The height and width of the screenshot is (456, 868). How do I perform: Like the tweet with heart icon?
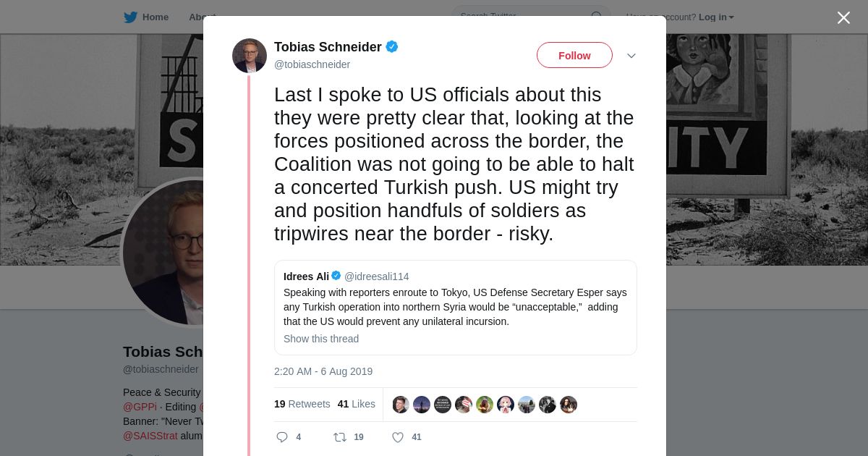[397, 437]
